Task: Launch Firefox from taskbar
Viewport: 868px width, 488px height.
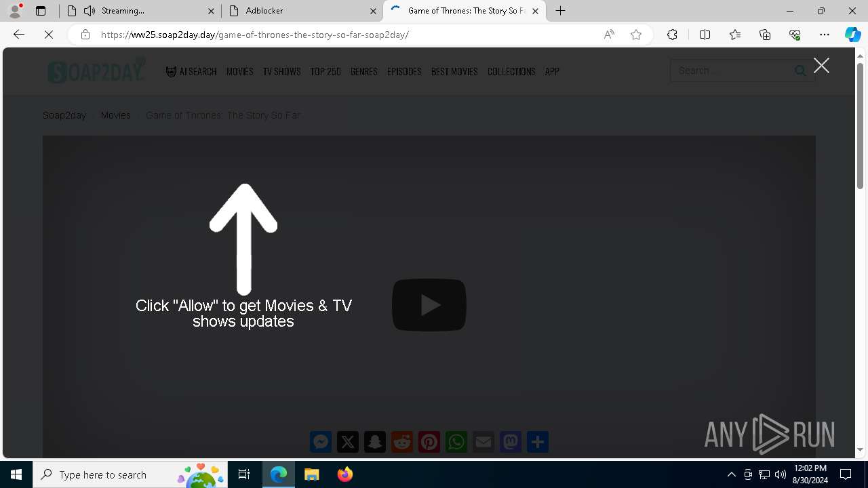Action: (x=345, y=474)
